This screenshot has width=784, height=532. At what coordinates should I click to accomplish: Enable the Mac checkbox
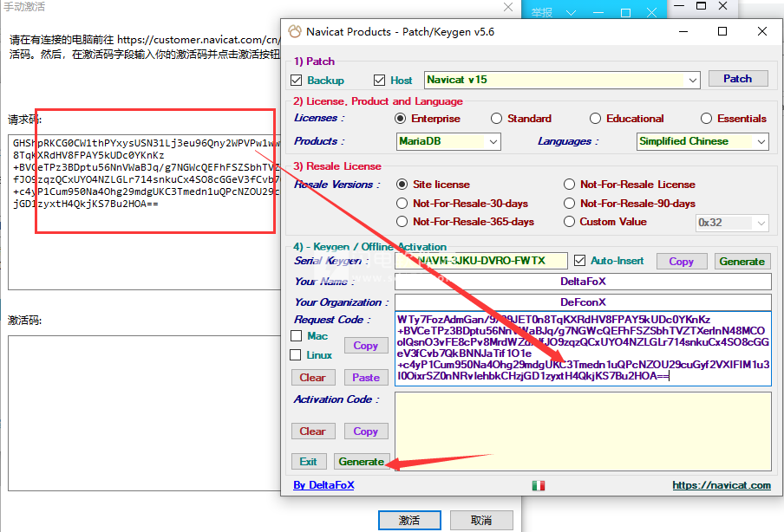click(x=296, y=335)
